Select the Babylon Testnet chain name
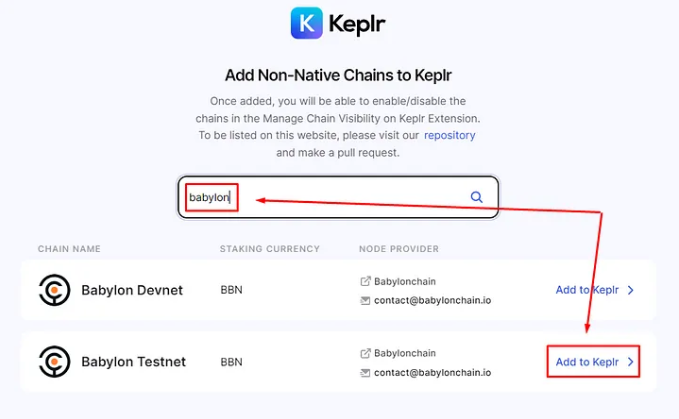This screenshot has width=679, height=419. [133, 362]
